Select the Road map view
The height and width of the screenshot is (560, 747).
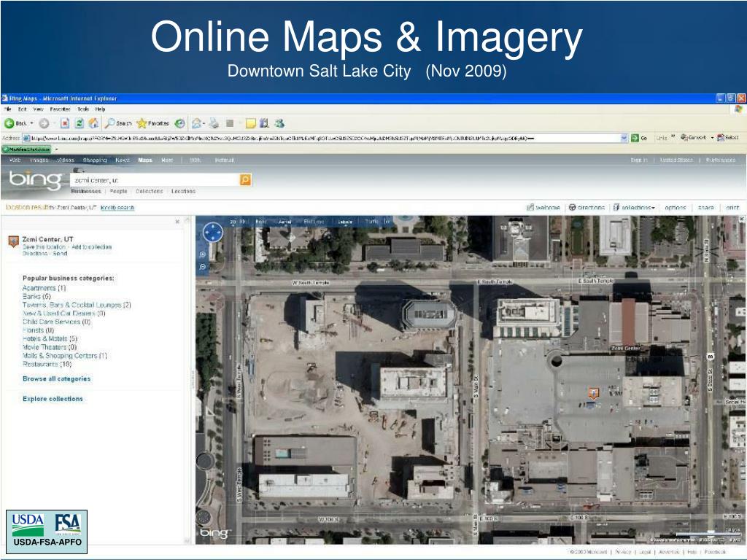[x=261, y=222]
